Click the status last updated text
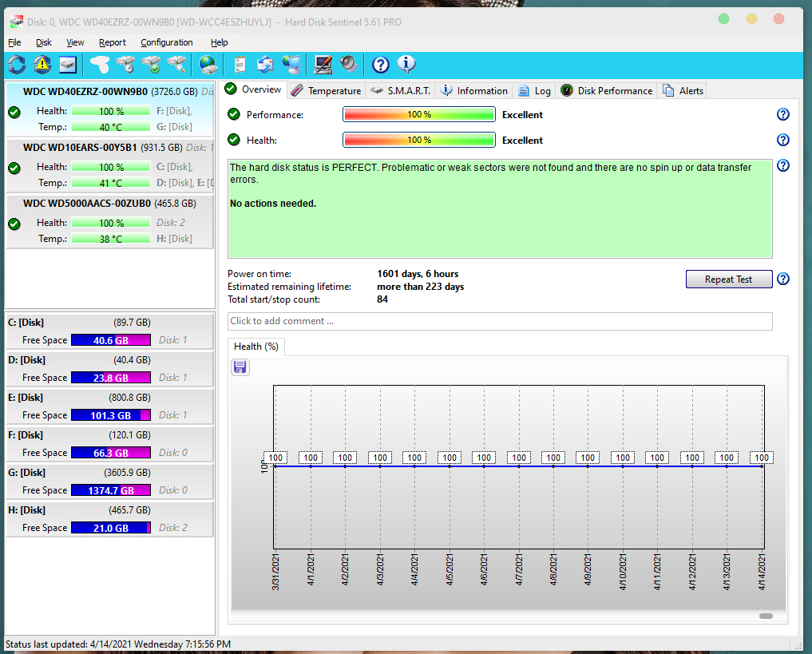Viewport: 812px width, 654px height. 118,644
